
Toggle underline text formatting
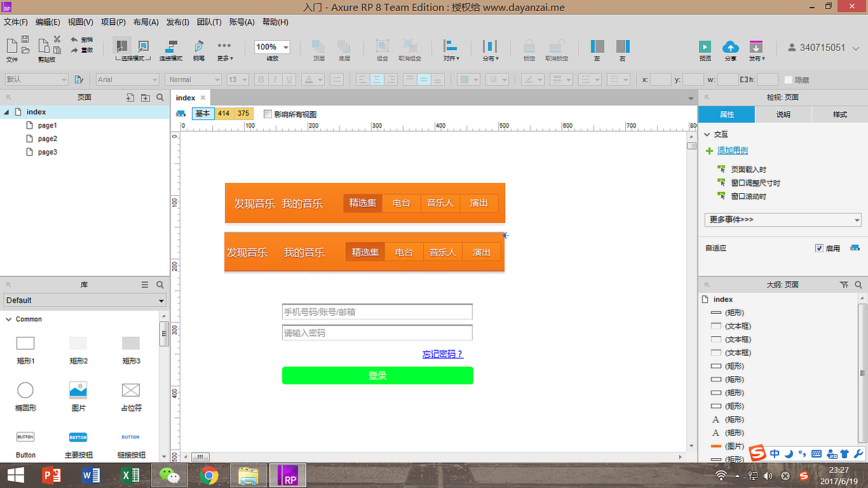tap(290, 80)
